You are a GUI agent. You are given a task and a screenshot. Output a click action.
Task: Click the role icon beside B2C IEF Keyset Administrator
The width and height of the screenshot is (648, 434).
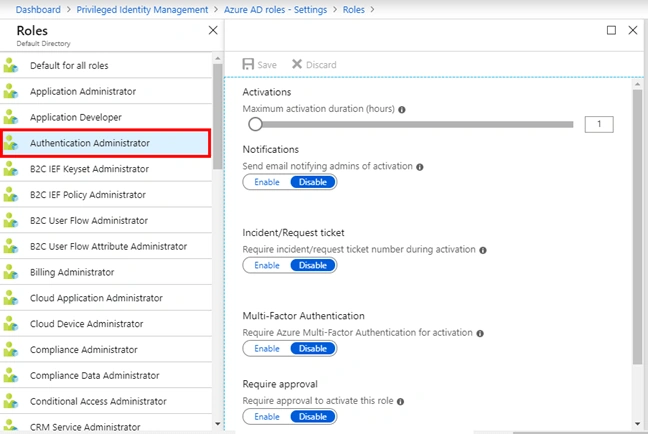tap(11, 169)
